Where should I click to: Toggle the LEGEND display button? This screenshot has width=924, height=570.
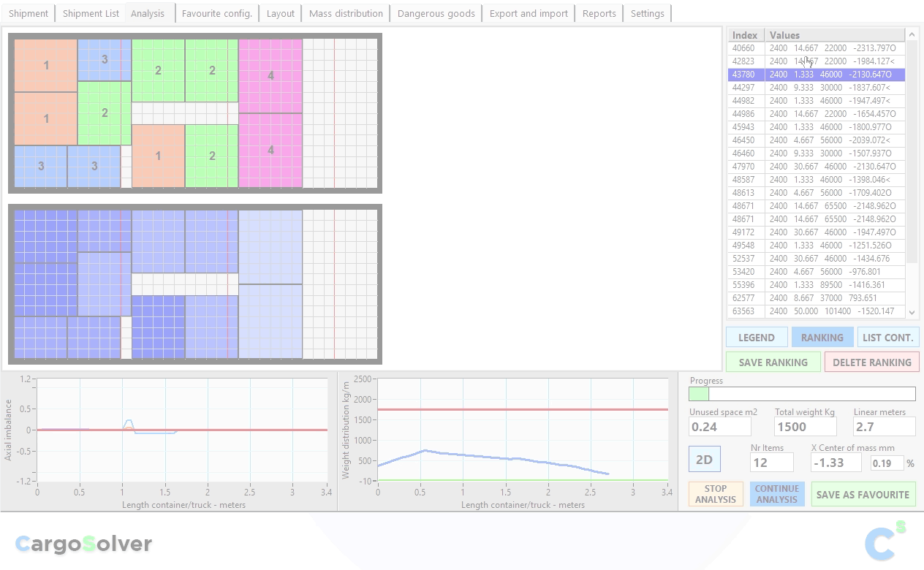pos(756,338)
